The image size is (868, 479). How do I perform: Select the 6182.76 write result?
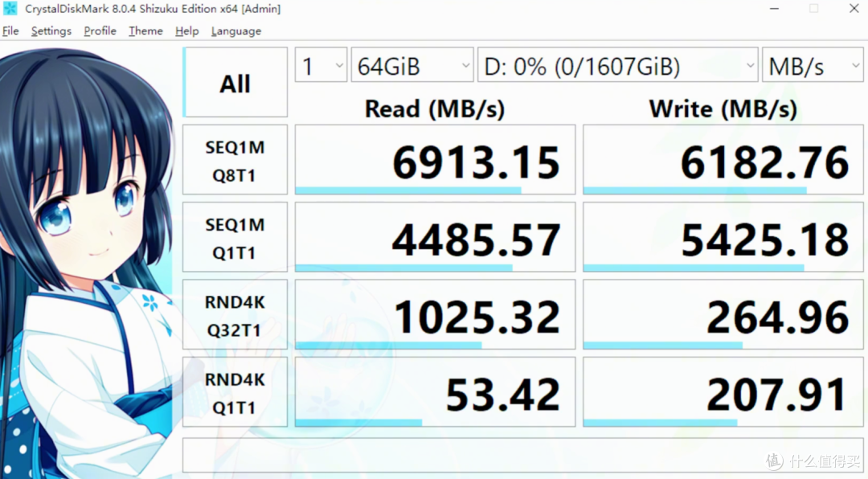(723, 160)
